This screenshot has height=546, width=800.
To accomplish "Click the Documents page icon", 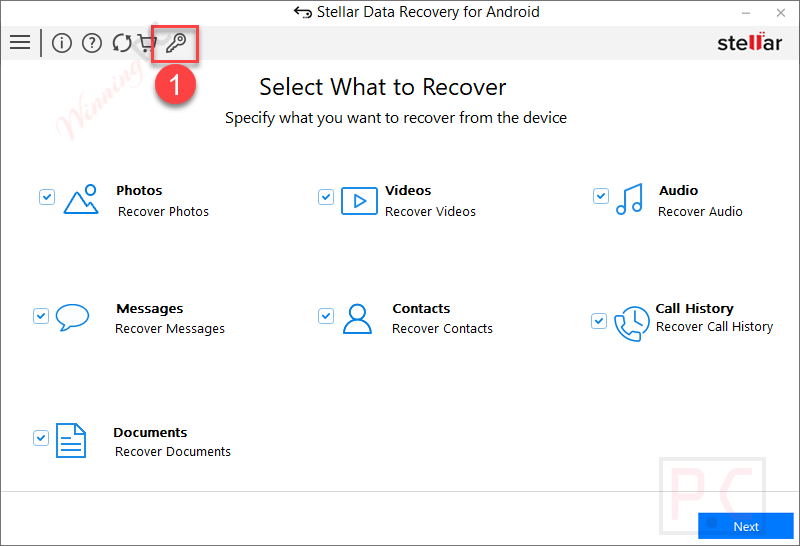I will 71,440.
